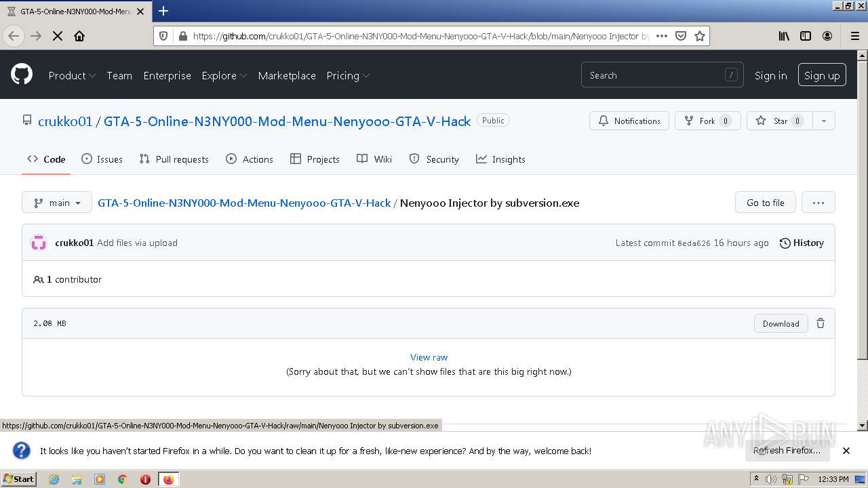View the Security tab
Image resolution: width=868 pixels, height=488 pixels.
tap(434, 159)
